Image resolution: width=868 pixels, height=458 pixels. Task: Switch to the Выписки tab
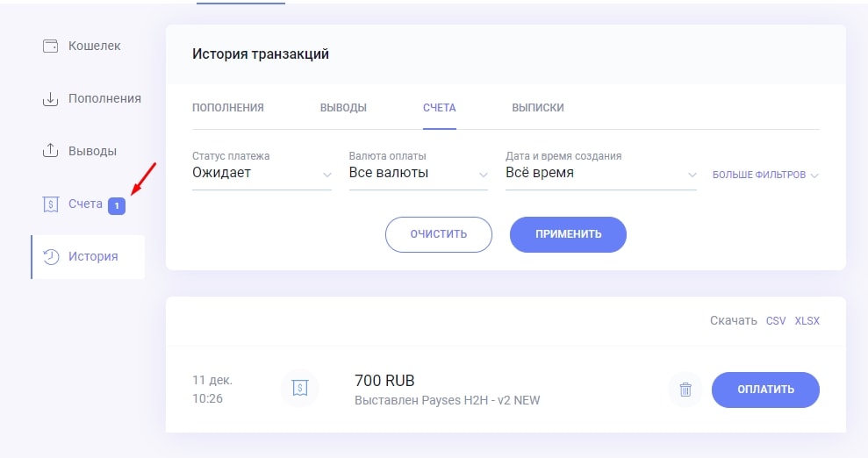[537, 108]
